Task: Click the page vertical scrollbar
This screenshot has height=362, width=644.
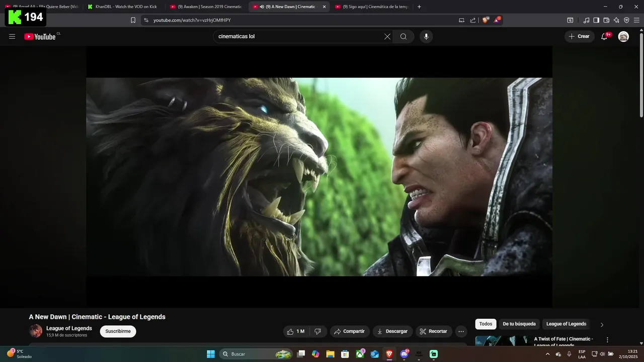Action: [641, 75]
